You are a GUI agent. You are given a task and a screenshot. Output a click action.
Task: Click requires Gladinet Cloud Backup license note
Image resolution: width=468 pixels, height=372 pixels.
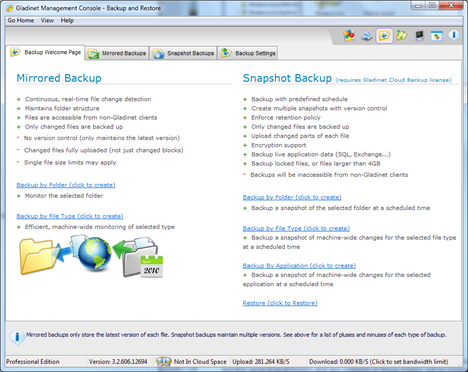tap(393, 80)
